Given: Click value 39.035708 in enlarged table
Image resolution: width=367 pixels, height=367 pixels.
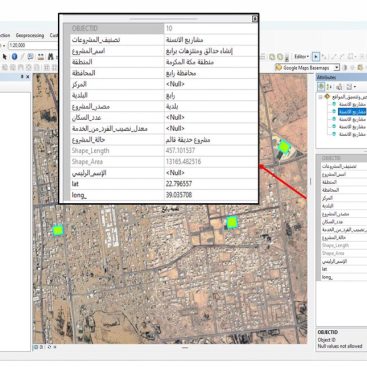Looking at the screenshot, I should [179, 195].
